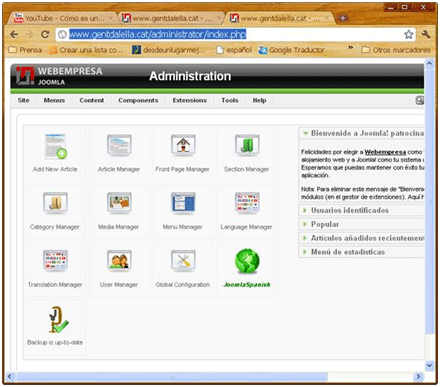Click the Webempresa link in welcome text
The width and height of the screenshot is (440, 387).
385,152
